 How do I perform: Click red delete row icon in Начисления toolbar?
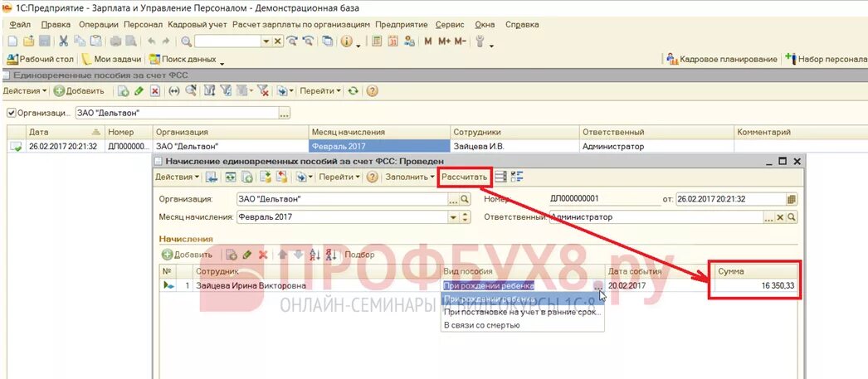[x=264, y=255]
